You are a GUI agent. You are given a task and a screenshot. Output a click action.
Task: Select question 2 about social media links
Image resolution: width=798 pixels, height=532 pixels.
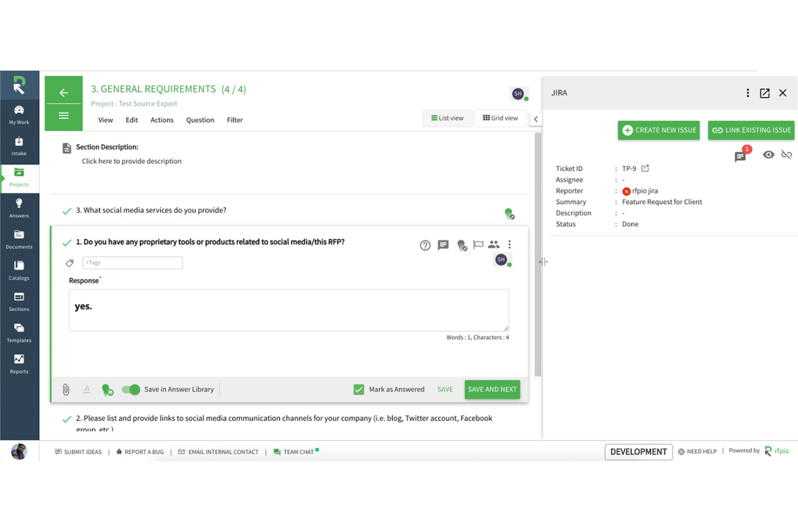(284, 423)
